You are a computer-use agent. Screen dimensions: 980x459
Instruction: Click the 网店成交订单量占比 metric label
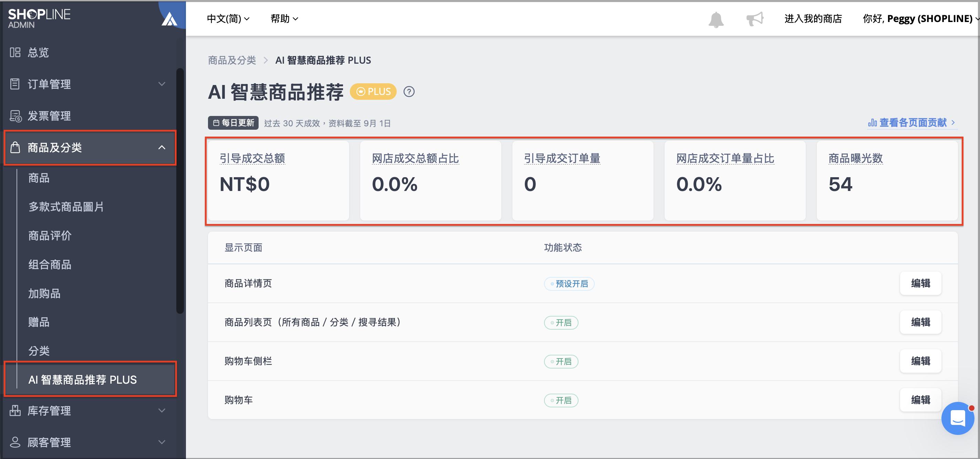click(x=725, y=158)
